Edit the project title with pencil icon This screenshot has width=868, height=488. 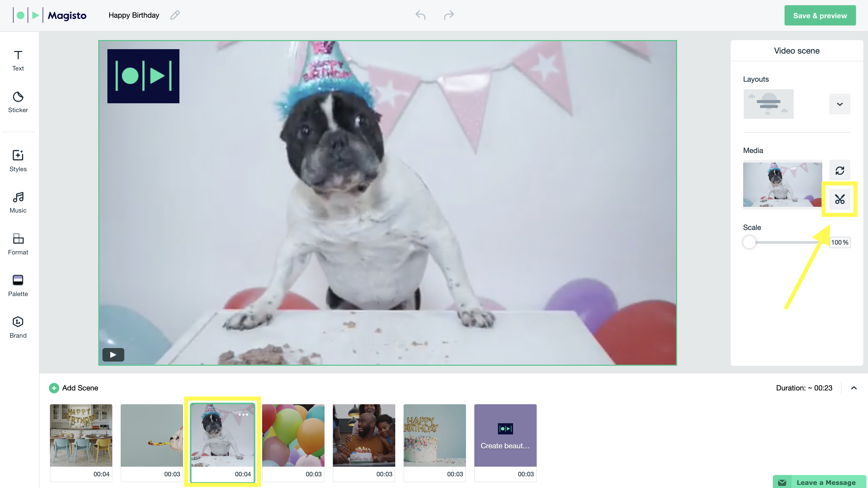coord(175,15)
